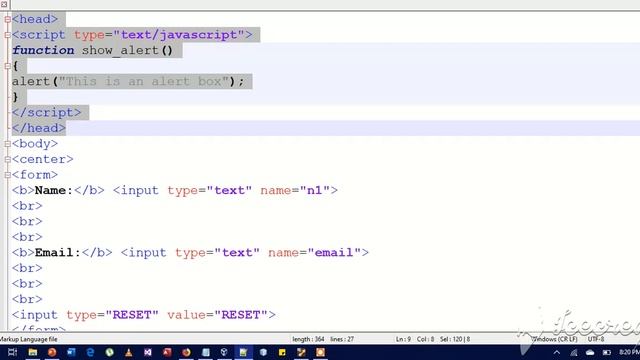The height and width of the screenshot is (360, 640).
Task: Place cursor on closing </script> tag
Action: (47, 113)
